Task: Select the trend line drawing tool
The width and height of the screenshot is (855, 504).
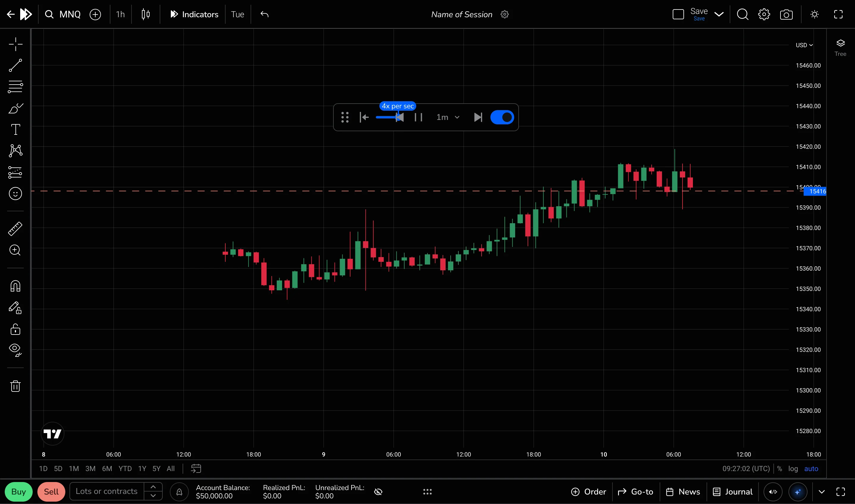Action: point(16,65)
